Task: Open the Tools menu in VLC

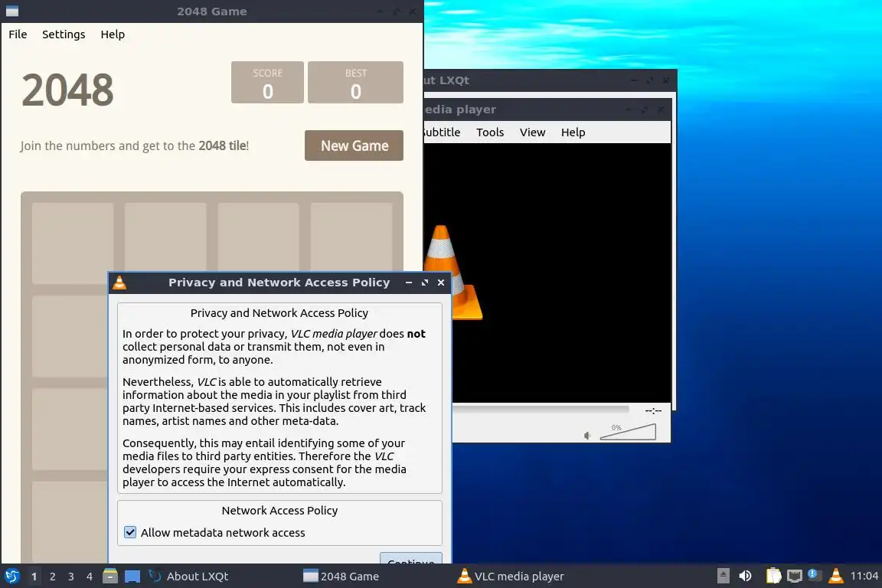Action: pos(490,132)
